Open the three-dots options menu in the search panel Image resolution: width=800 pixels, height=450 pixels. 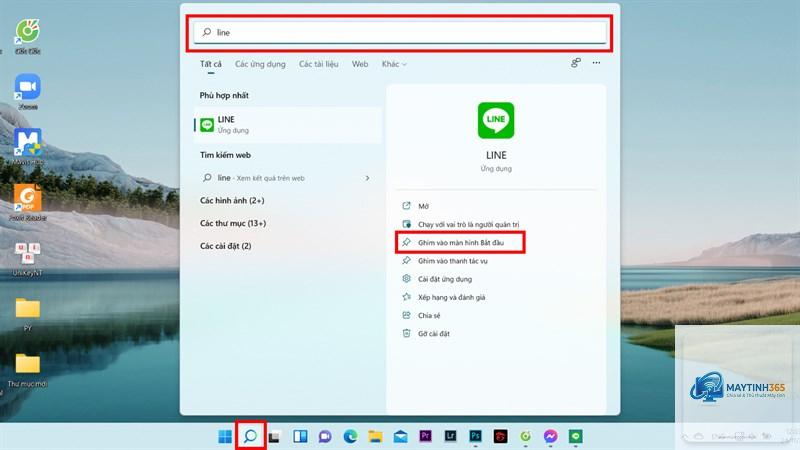596,63
